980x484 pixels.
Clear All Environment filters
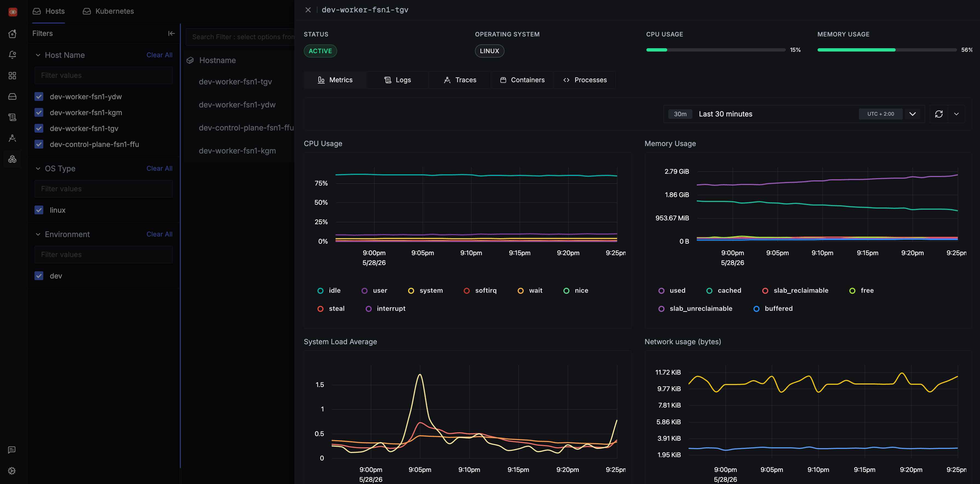(x=159, y=234)
